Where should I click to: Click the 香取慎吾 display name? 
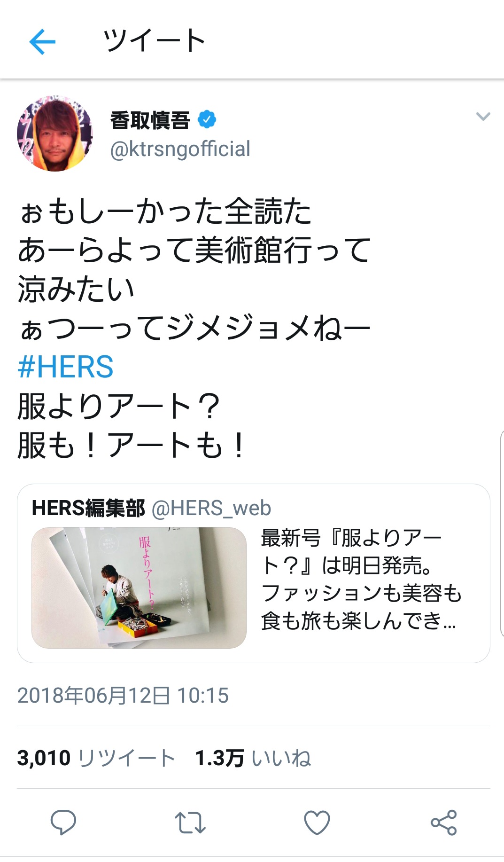click(x=150, y=120)
